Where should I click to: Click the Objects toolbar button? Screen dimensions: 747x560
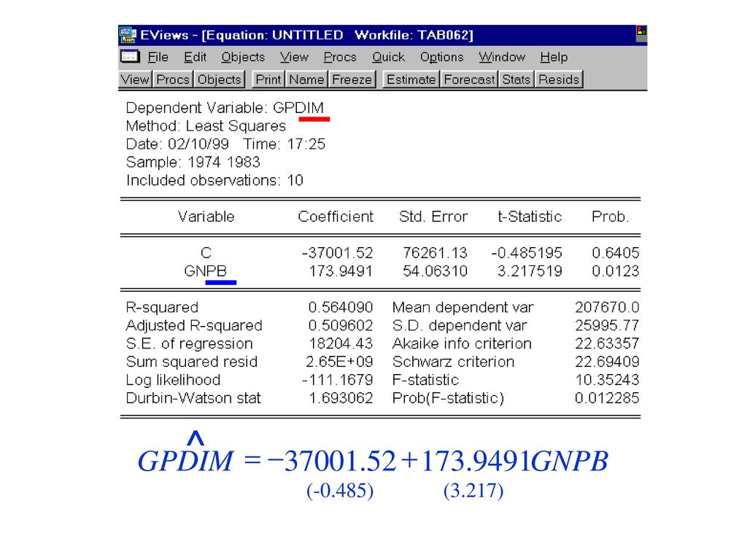point(219,79)
